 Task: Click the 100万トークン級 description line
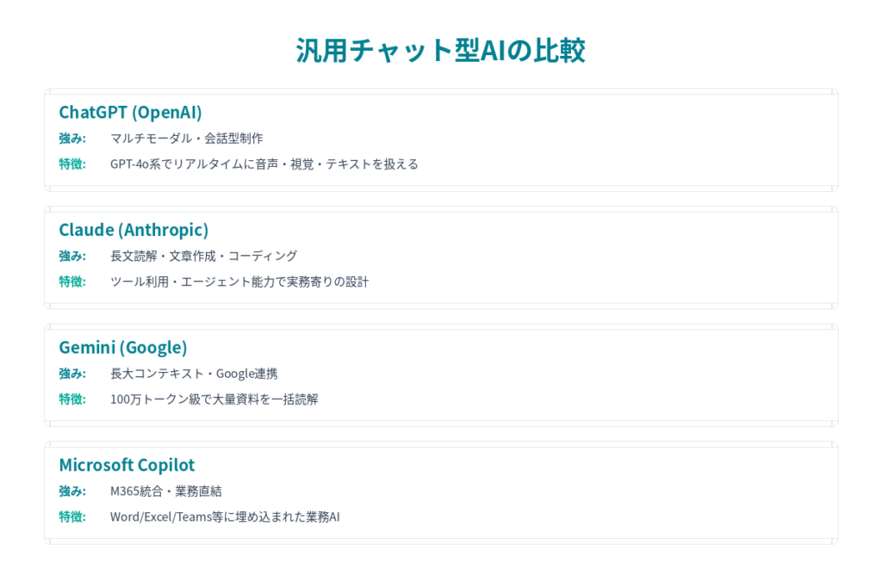(x=214, y=399)
